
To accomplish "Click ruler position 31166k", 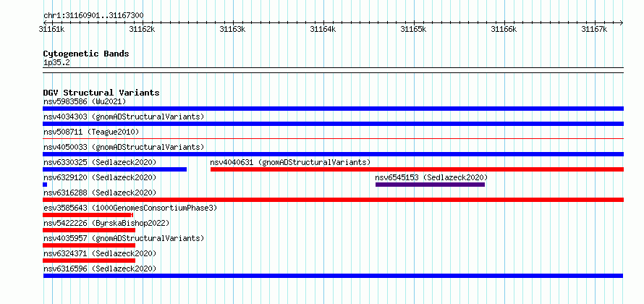I will click(504, 29).
